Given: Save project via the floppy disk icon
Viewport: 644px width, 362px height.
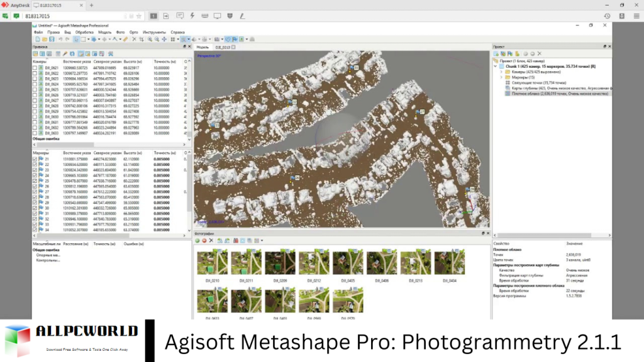Looking at the screenshot, I should click(52, 40).
